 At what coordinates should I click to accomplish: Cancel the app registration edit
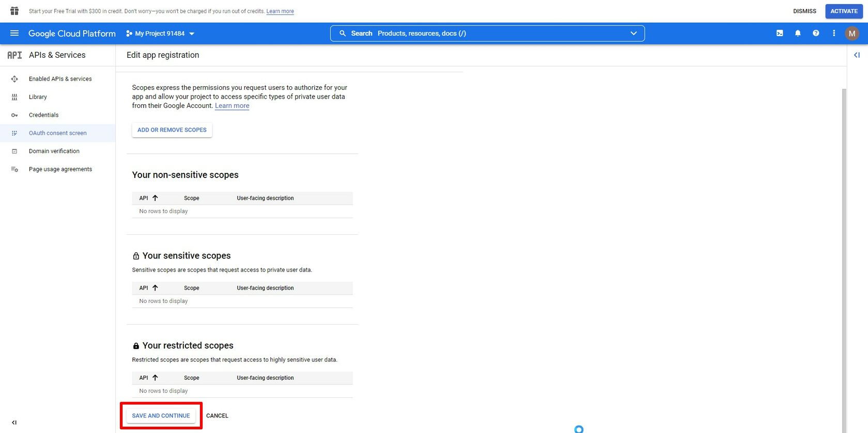coord(217,416)
